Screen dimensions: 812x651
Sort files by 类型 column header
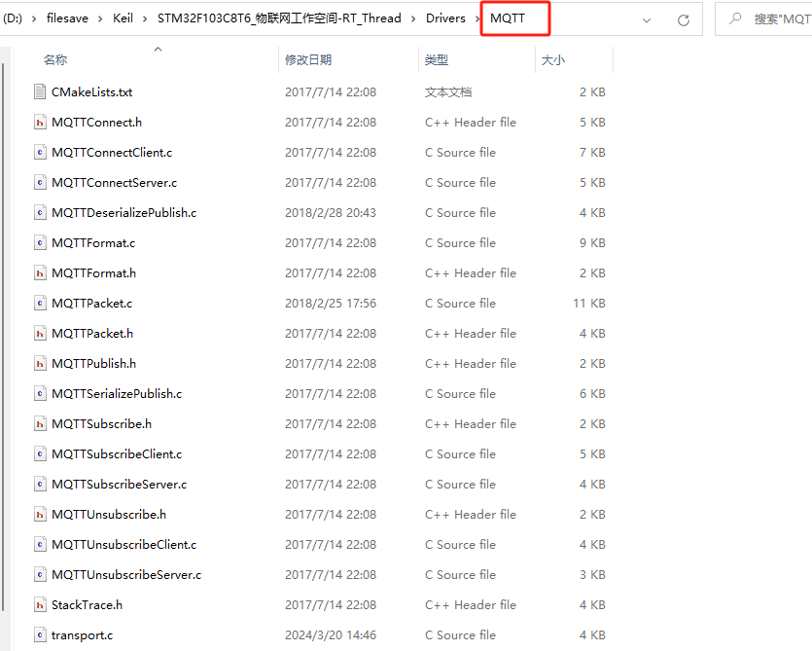coord(436,60)
